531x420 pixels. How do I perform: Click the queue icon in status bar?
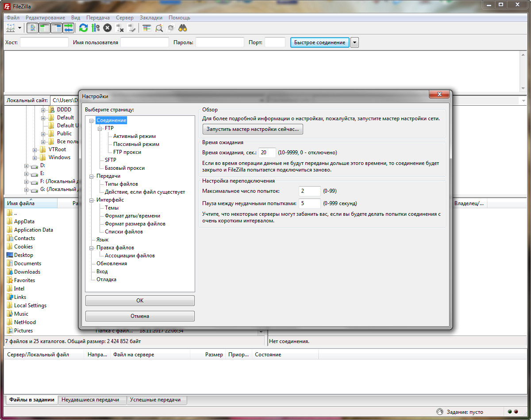point(439,412)
